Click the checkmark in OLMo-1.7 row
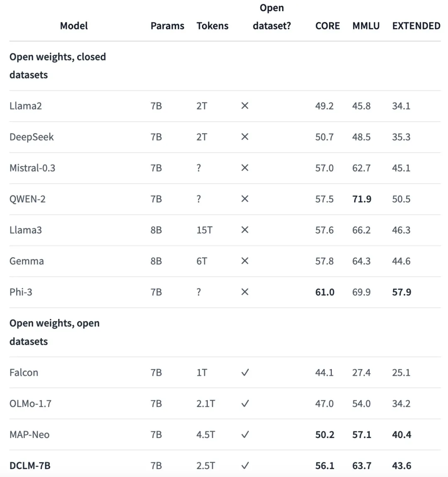The image size is (448, 477). (x=245, y=404)
